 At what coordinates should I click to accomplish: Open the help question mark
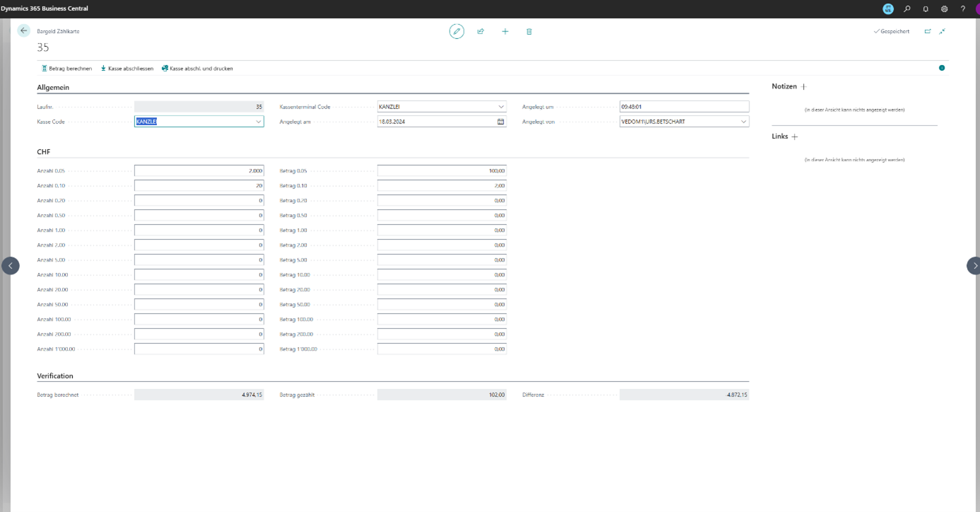(x=962, y=8)
